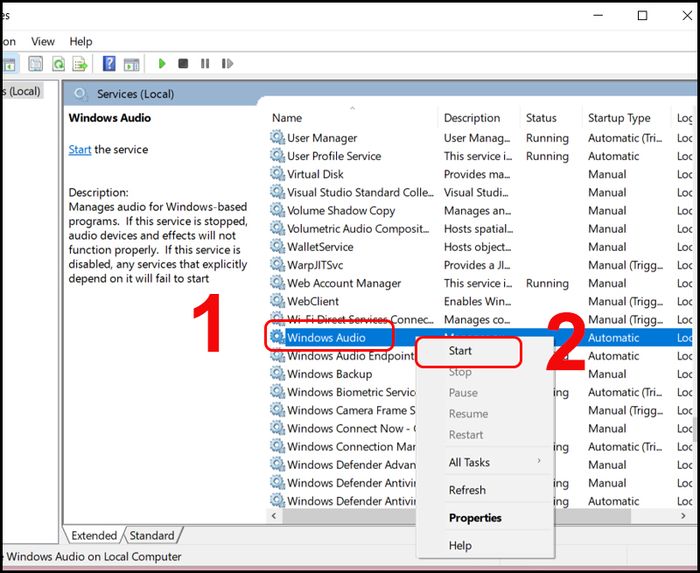700x573 pixels.
Task: Click the Stop Service square icon in toolbar
Action: coord(183,64)
